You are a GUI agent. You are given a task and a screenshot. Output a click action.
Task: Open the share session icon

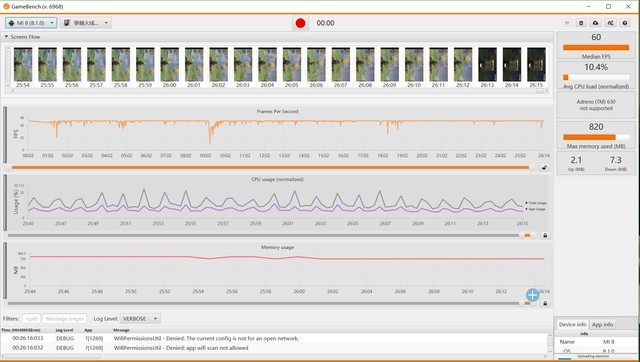(610, 23)
